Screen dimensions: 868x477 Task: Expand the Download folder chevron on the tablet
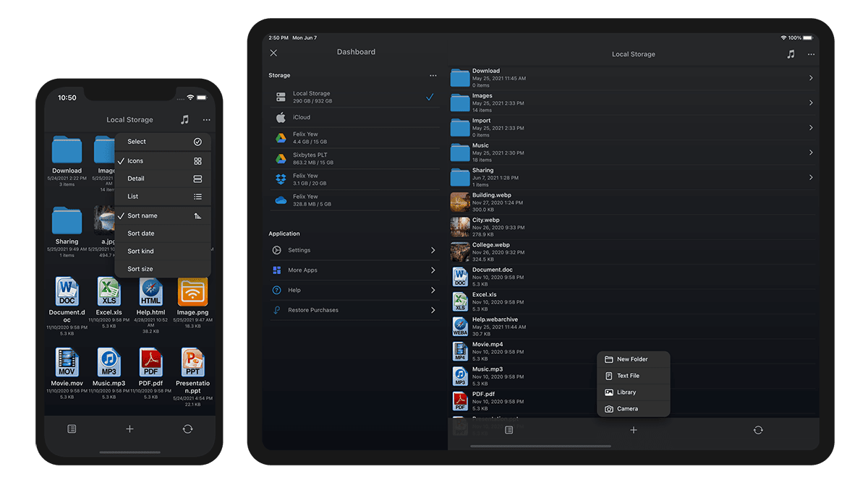[810, 78]
